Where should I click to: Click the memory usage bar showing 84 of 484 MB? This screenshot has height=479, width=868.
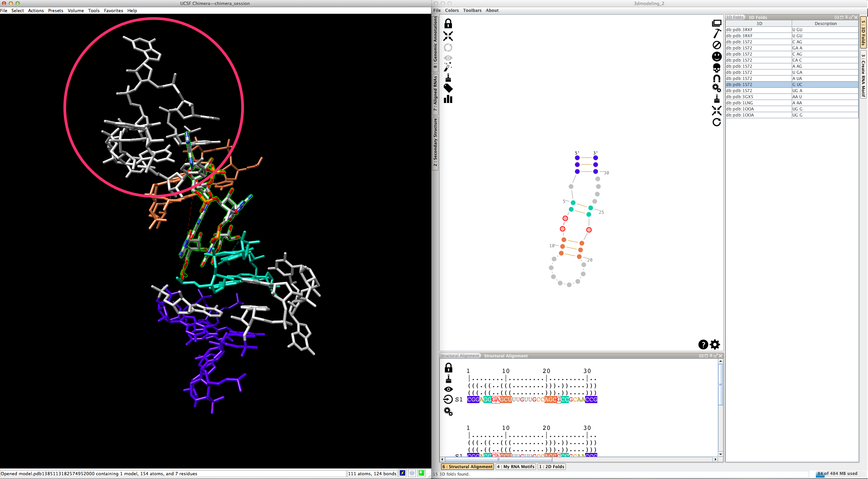click(x=836, y=474)
